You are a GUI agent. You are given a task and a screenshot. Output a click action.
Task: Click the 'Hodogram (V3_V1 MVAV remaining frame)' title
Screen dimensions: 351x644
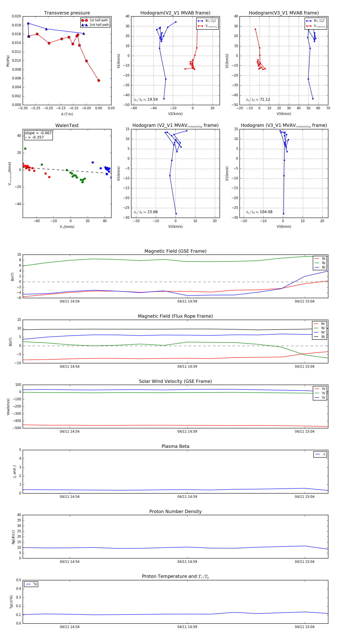tap(284, 125)
